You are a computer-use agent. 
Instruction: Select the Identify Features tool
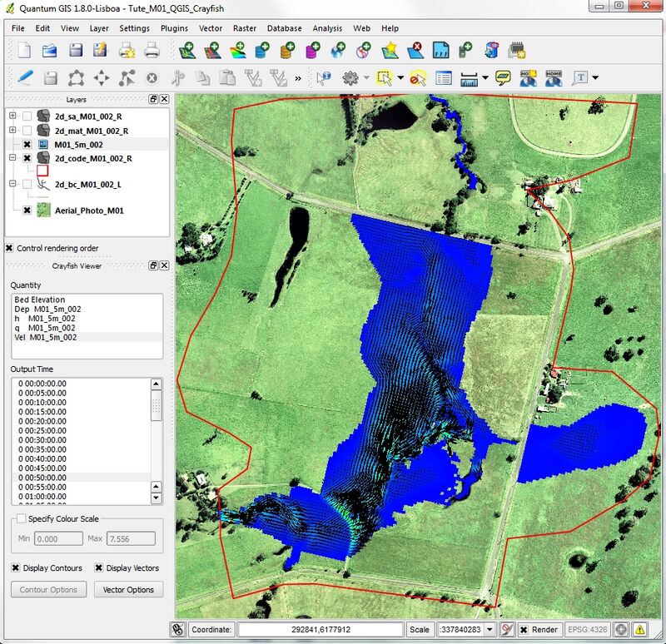click(324, 78)
